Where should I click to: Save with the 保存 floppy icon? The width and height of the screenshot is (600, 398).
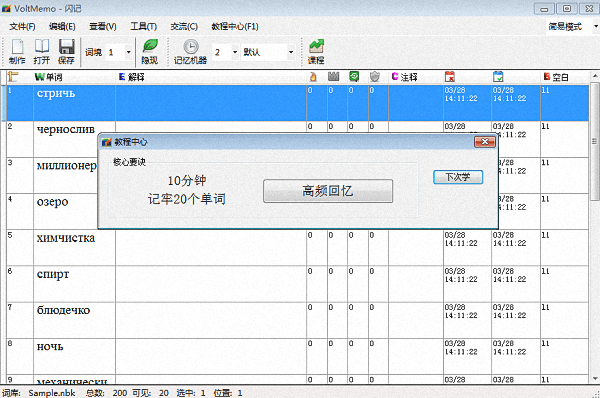point(66,52)
